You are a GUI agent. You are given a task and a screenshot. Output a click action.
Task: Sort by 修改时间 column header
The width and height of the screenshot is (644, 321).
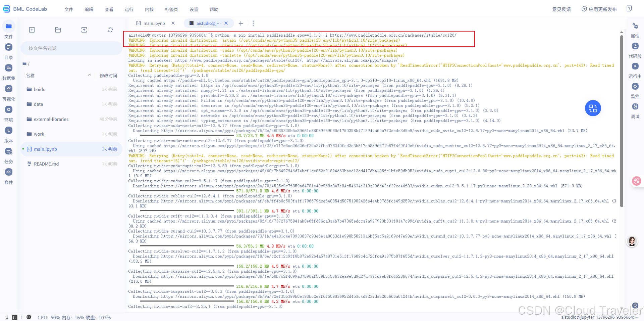(108, 76)
